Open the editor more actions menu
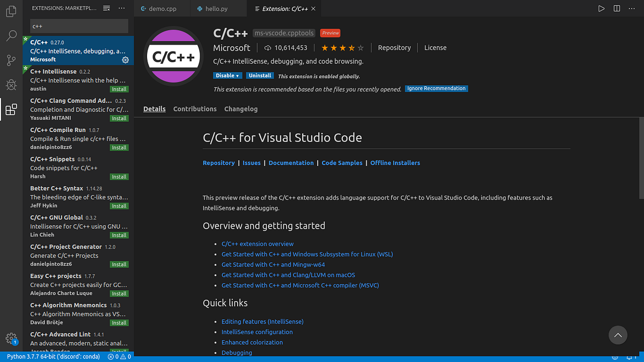The height and width of the screenshot is (362, 644). click(x=632, y=8)
